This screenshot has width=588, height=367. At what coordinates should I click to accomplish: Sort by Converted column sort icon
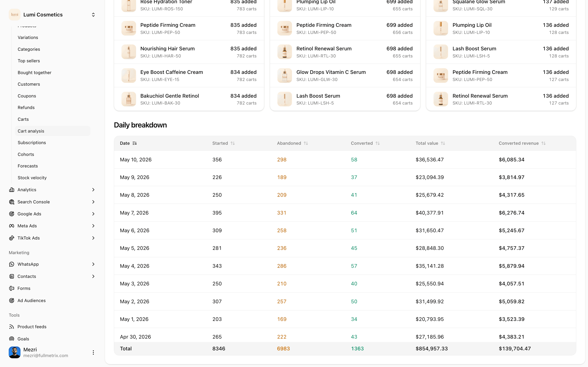coord(378,143)
